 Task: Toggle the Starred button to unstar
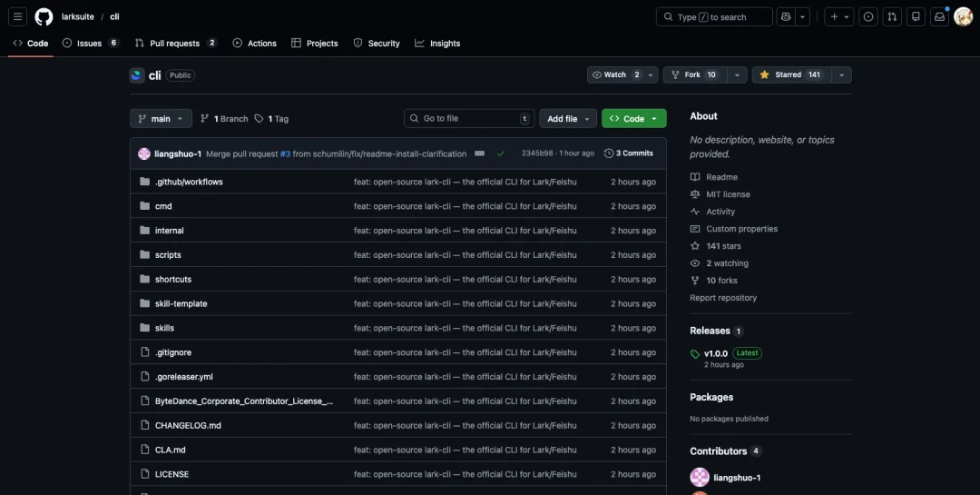(790, 74)
